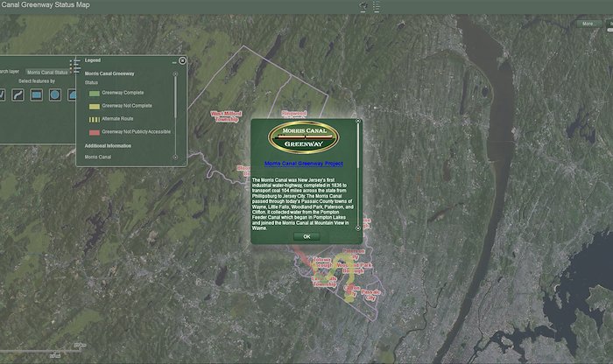Image resolution: width=613 pixels, height=364 pixels.
Task: Click the 'Select features by' label
Action: point(37,81)
